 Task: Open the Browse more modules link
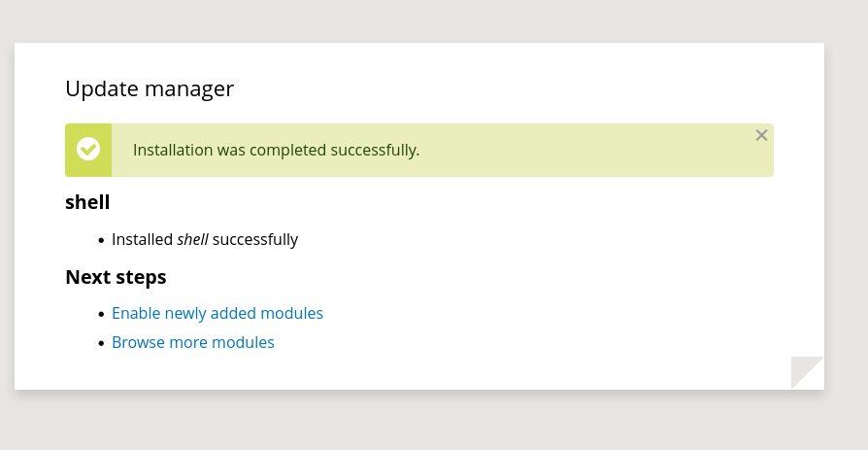[193, 342]
